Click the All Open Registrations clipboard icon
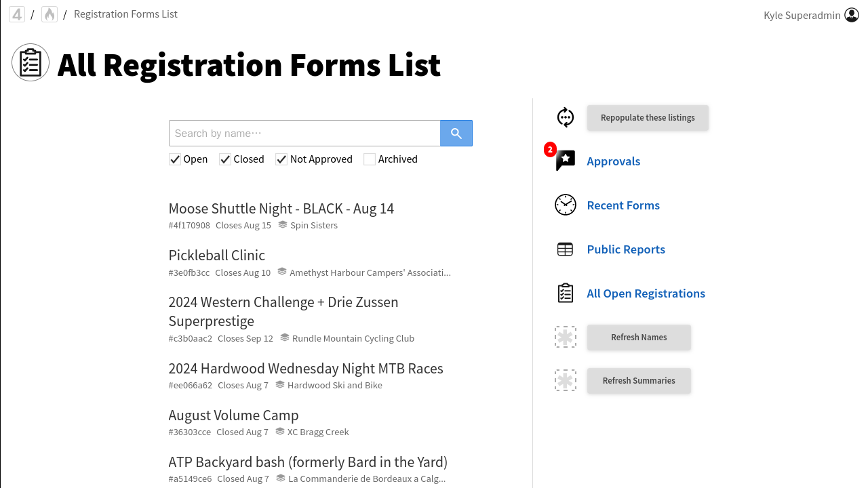 566,293
